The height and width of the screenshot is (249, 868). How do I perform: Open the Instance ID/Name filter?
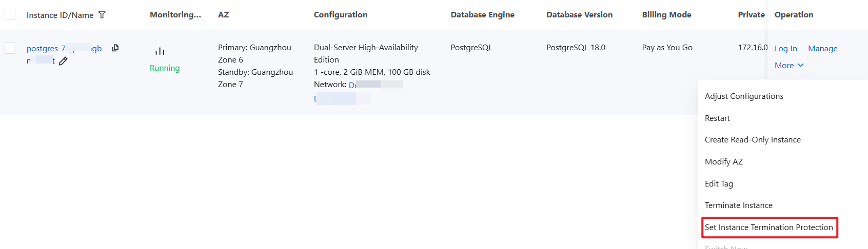tap(102, 15)
